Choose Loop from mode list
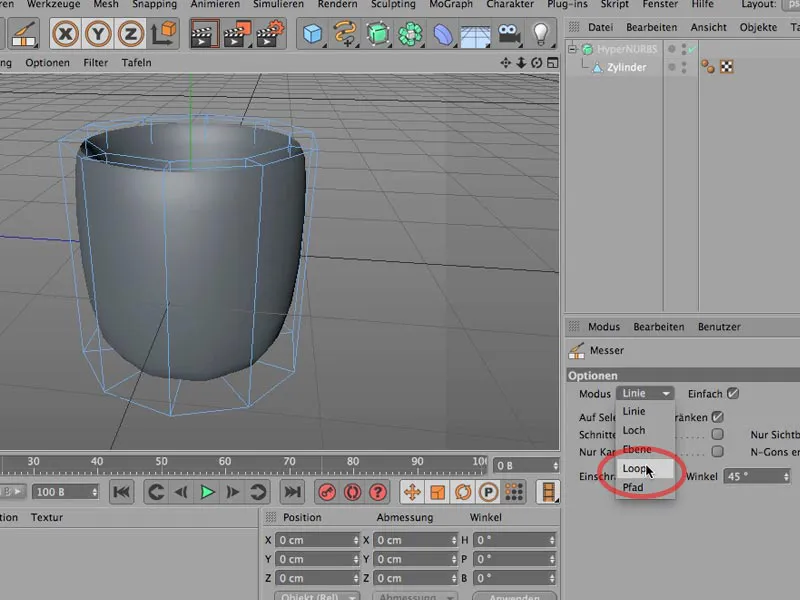The width and height of the screenshot is (800, 600). point(645,468)
